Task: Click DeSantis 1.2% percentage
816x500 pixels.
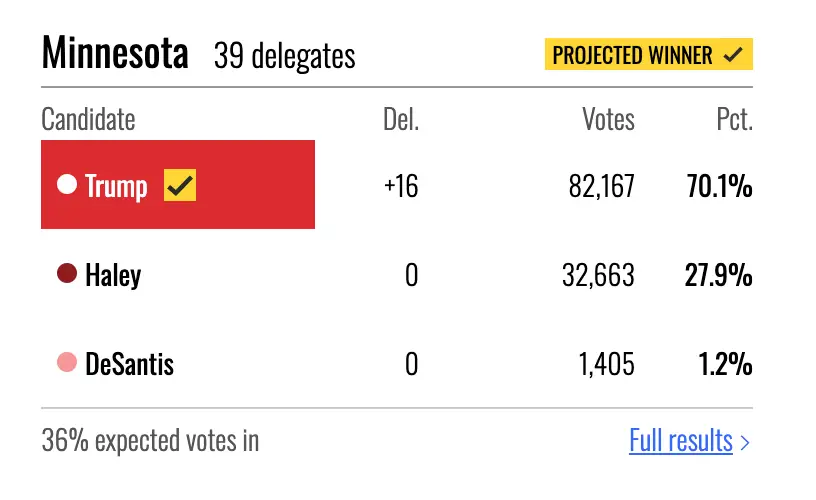Action: click(x=725, y=364)
